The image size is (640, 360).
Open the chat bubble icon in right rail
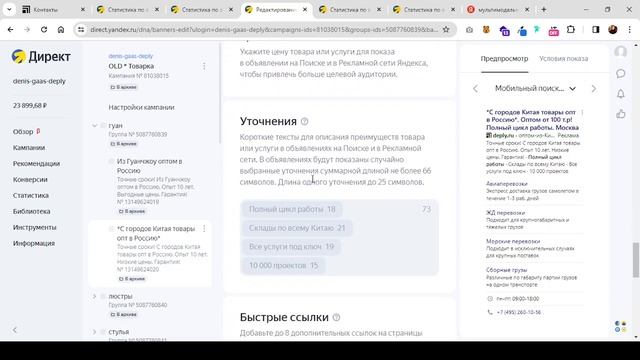point(620,73)
